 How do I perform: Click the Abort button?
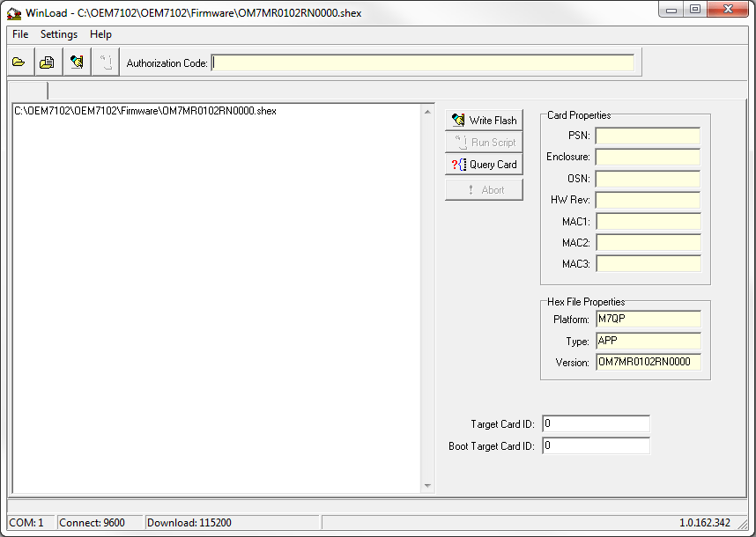tap(484, 190)
